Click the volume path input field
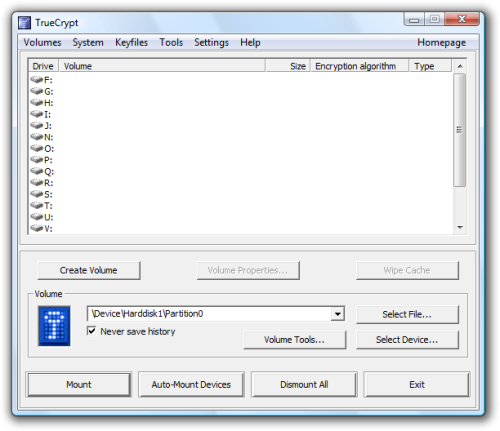 [210, 314]
